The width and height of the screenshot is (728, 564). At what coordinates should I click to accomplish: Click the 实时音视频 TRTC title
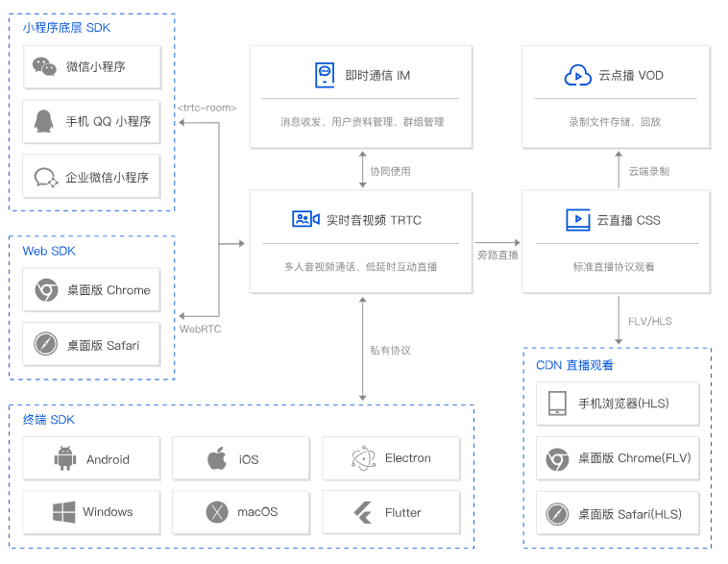(374, 220)
